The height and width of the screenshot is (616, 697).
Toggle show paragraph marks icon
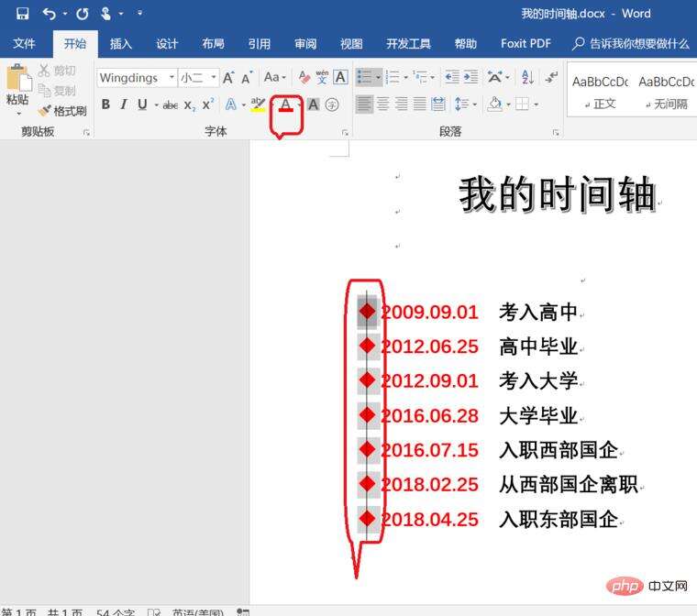(551, 77)
